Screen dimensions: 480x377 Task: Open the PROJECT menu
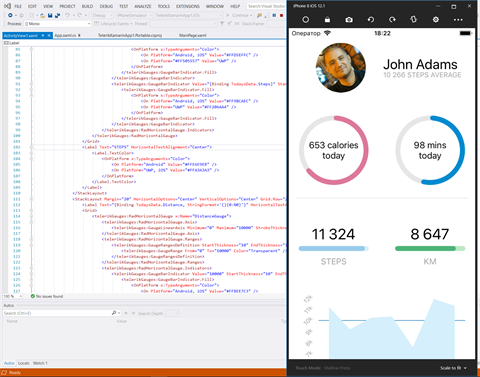tap(67, 6)
